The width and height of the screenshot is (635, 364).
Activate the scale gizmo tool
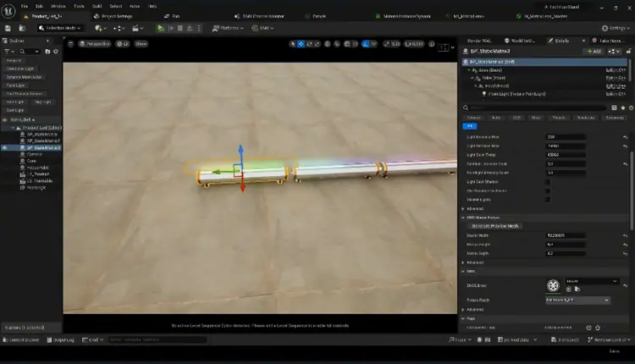click(317, 44)
